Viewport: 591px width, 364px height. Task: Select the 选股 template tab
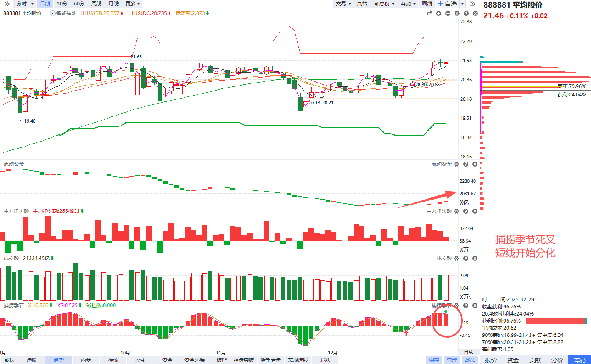click(32, 360)
